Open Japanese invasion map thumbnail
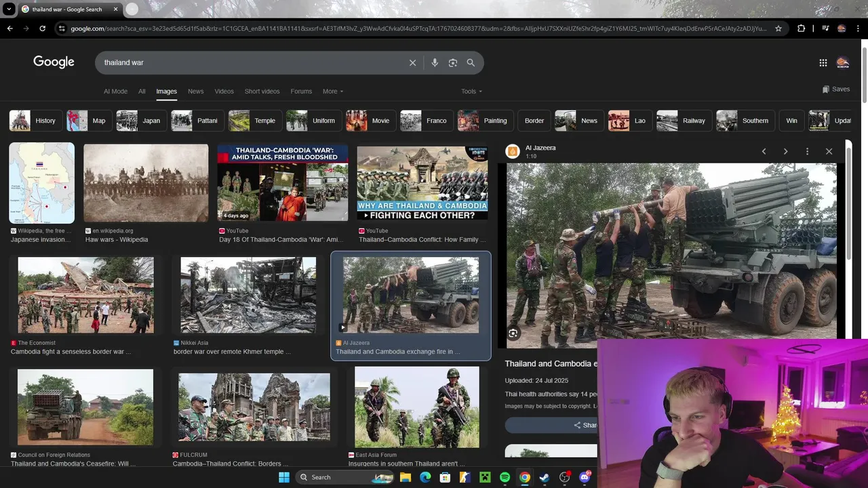Image resolution: width=868 pixels, height=488 pixels. (x=42, y=183)
